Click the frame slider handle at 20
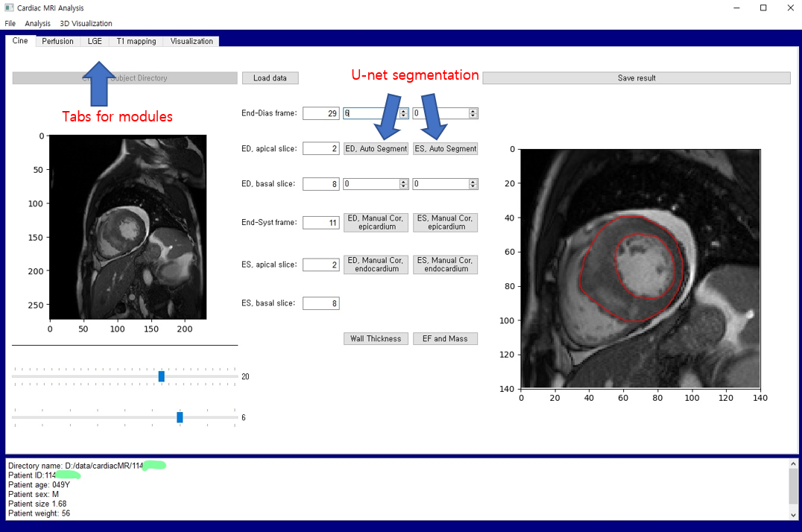802x532 pixels. click(x=162, y=376)
